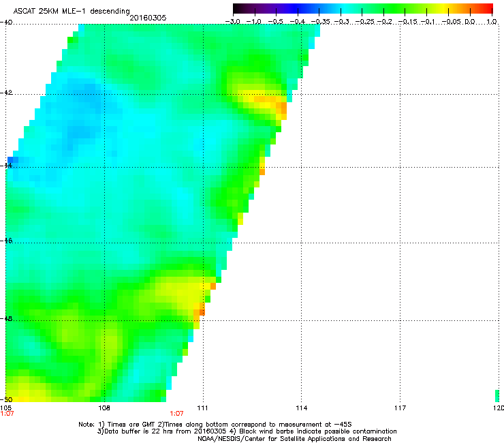Image resolution: width=504 pixels, height=443 pixels.
Task: Click the note line about the 22 hrs data buffer
Action: click(247, 431)
